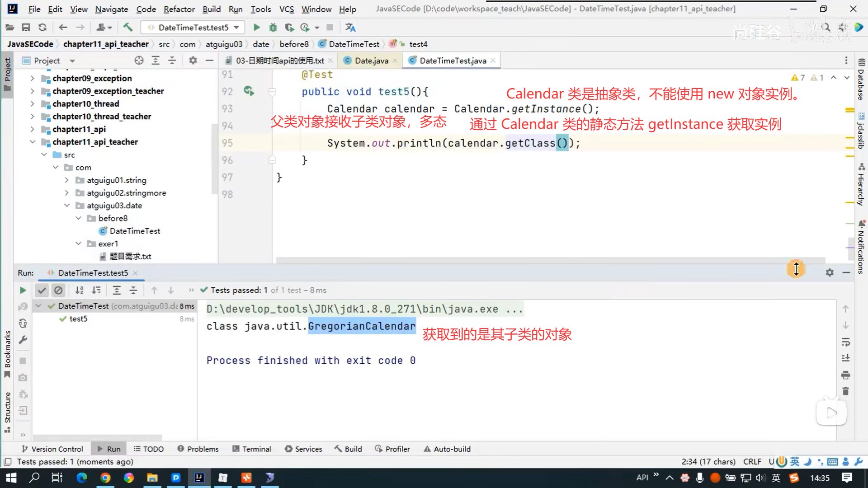Rerun tests with the Run panel play icon
868x488 pixels.
coord(23,290)
